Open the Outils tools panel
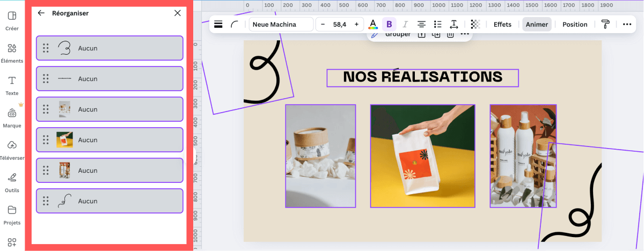The height and width of the screenshot is (251, 644). pos(12,182)
